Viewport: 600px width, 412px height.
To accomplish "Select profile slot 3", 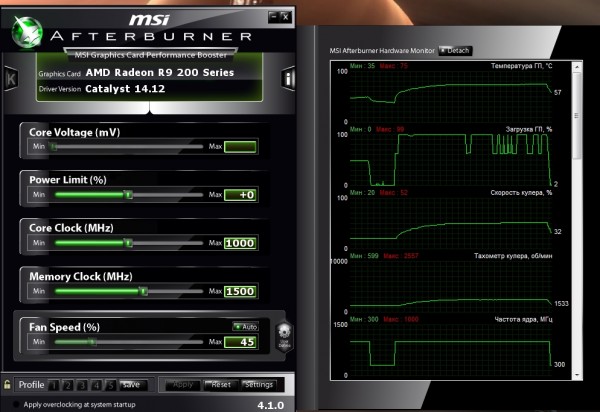I will coord(82,385).
